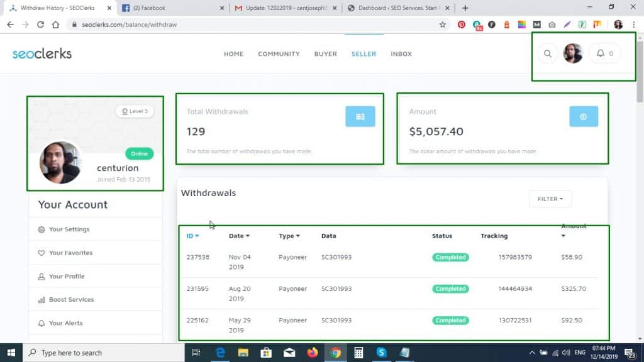
Task: Open the BUYER menu
Action: coord(326,54)
